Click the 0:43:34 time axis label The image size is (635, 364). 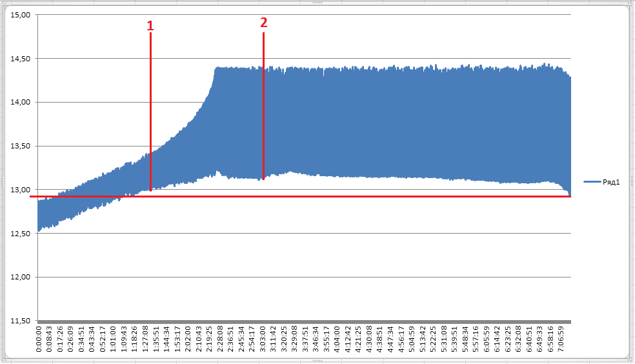coord(92,339)
